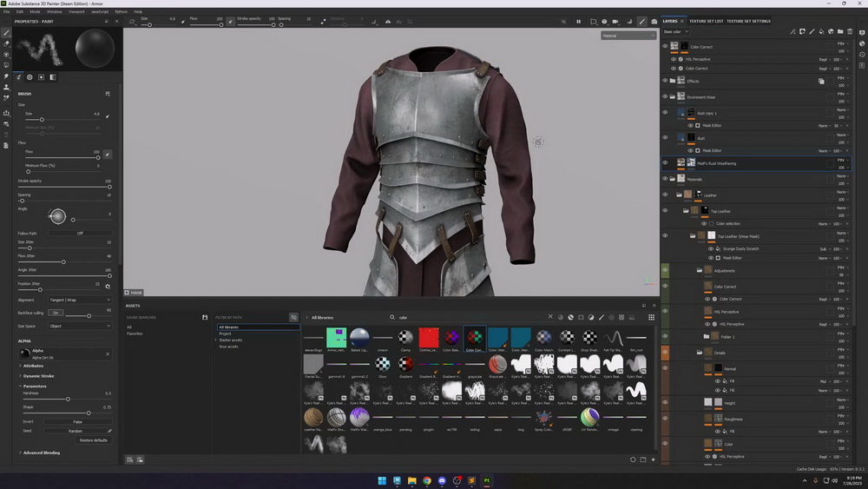Switch to the Texture Set List tab

(x=706, y=21)
